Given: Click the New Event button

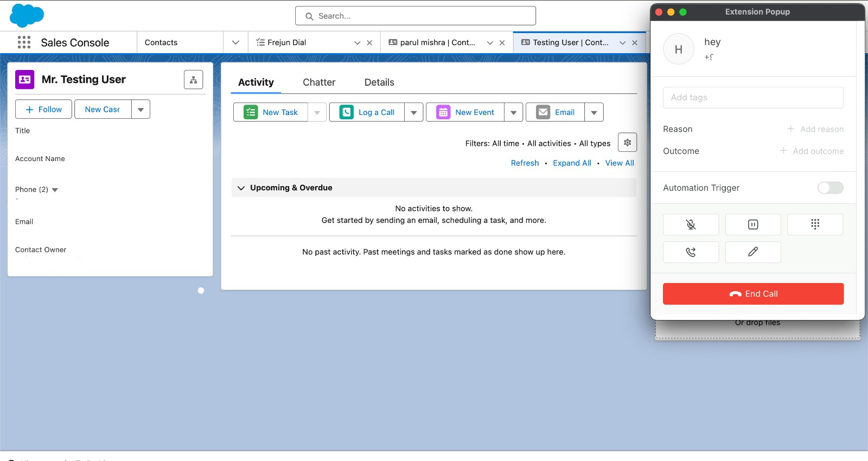Looking at the screenshot, I should (465, 112).
